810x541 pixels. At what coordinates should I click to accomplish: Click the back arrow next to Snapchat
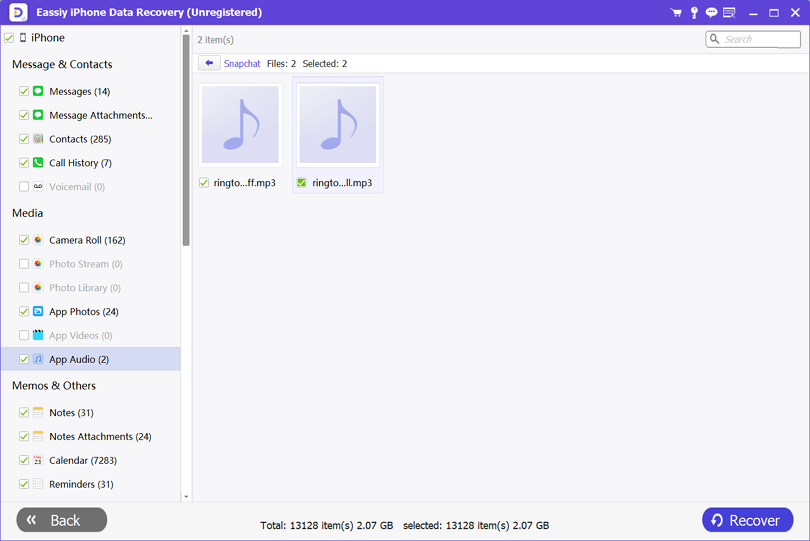(x=209, y=63)
